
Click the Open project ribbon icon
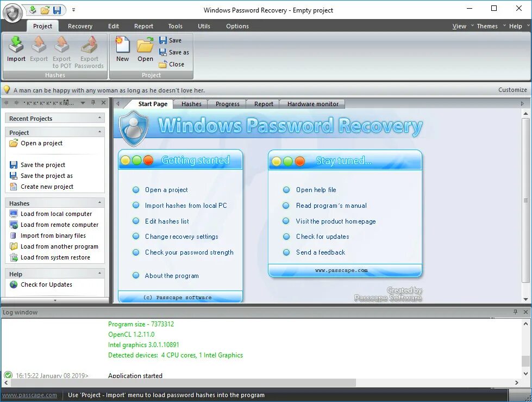[145, 50]
